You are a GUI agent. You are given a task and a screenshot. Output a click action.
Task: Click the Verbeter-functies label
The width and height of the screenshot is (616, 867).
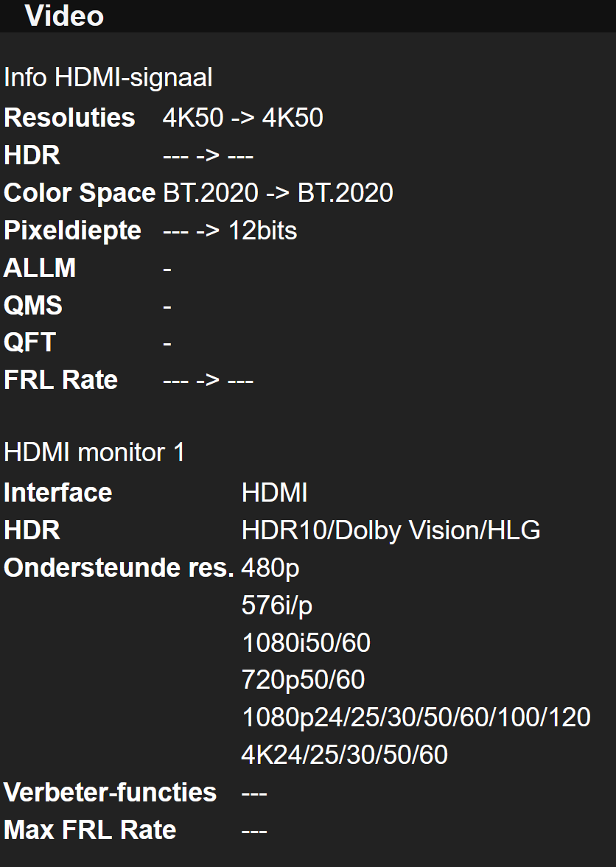pyautogui.click(x=110, y=793)
